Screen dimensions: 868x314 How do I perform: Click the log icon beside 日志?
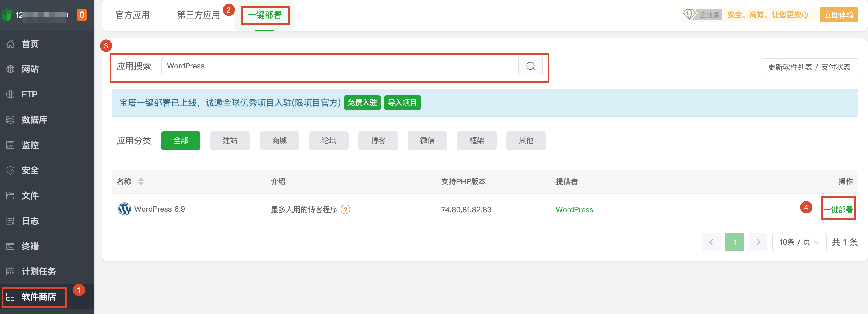10,221
